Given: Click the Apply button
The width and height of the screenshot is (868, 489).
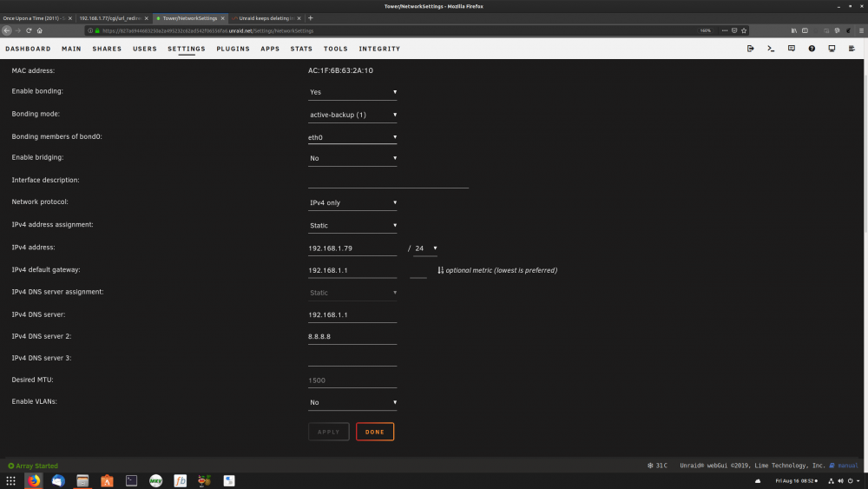Looking at the screenshot, I should 328,432.
